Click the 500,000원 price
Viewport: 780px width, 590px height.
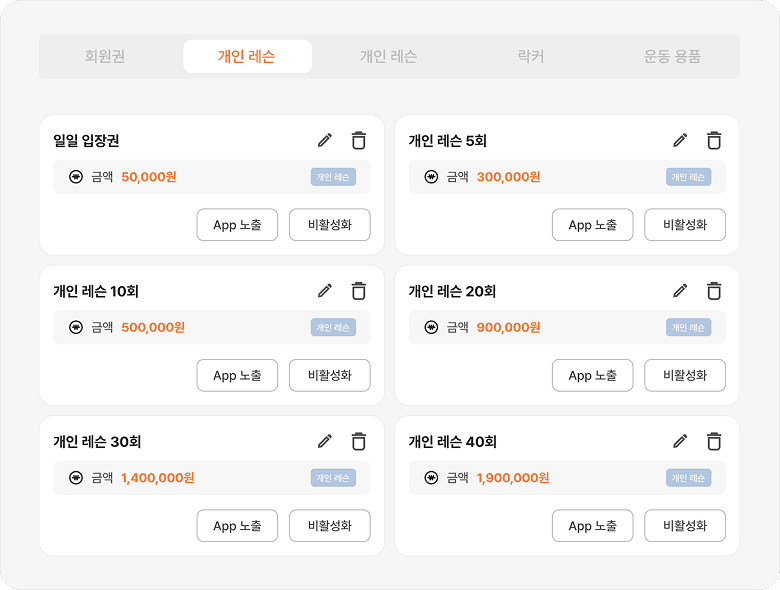pyautogui.click(x=153, y=327)
